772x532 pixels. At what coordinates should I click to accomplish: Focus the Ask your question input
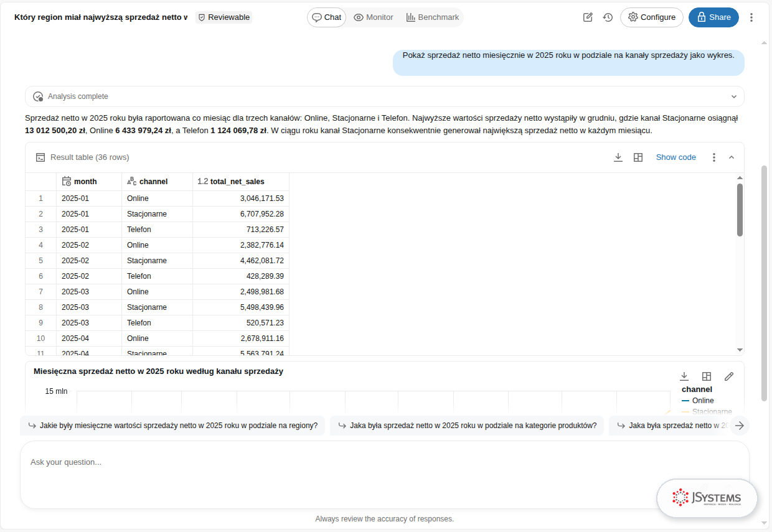pos(385,462)
